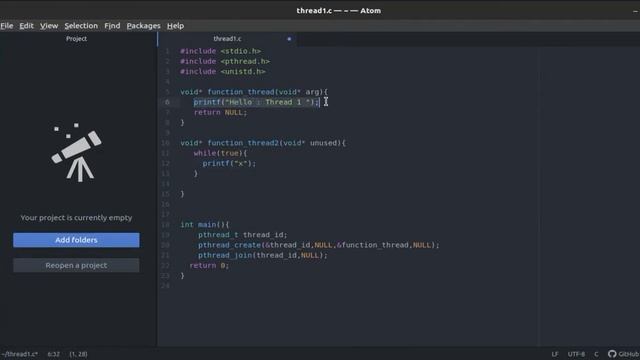Open the View menu

(x=49, y=26)
